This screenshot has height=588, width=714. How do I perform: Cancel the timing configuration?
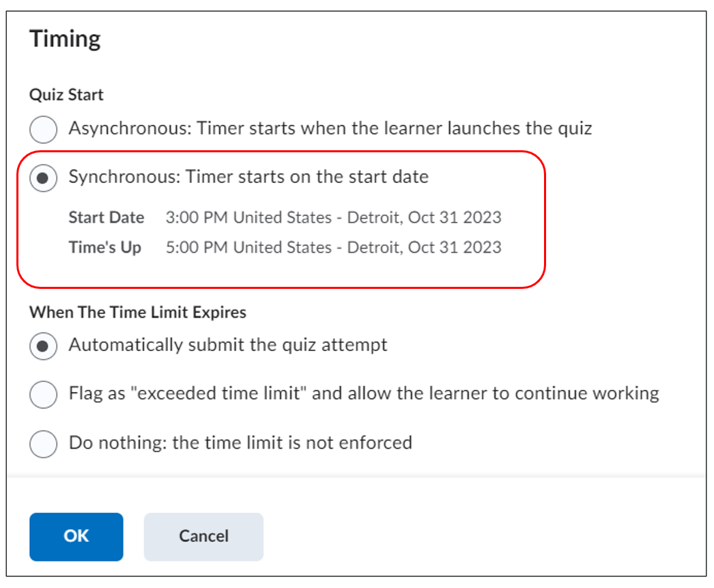[x=203, y=537]
